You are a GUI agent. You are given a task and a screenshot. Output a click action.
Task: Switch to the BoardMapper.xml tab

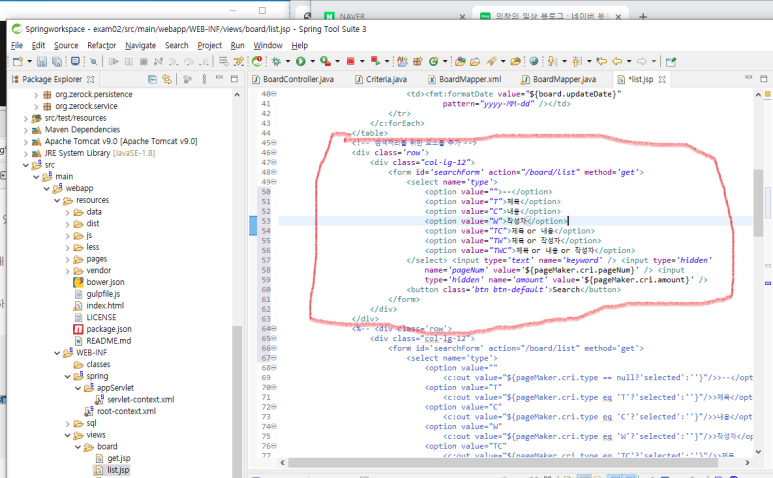click(464, 79)
